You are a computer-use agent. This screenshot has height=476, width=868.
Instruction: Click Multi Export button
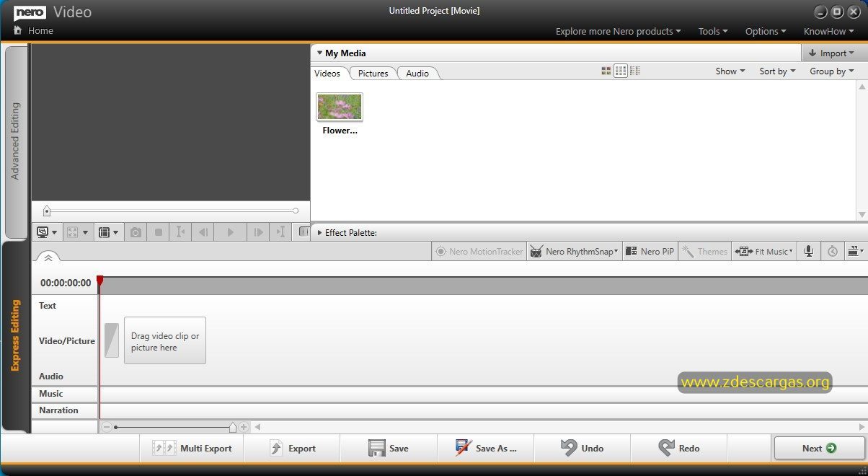[192, 449]
